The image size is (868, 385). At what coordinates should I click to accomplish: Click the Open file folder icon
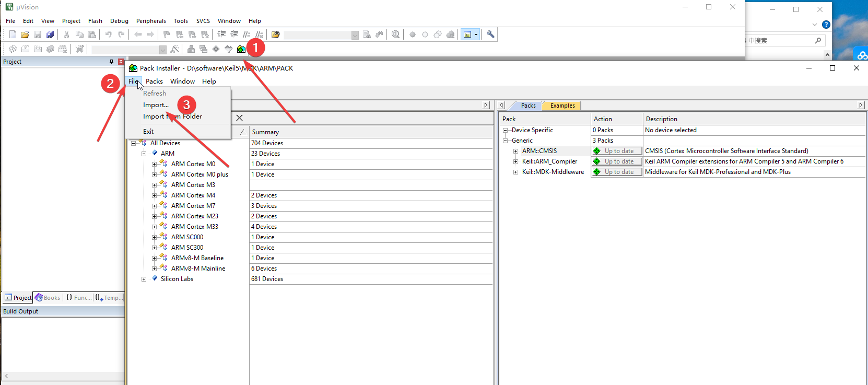pyautogui.click(x=25, y=34)
